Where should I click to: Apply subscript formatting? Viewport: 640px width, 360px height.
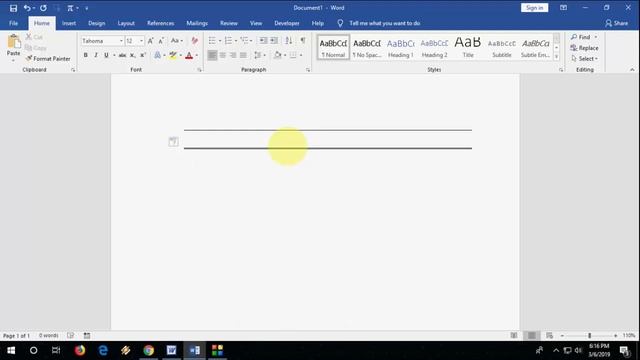(x=132, y=55)
